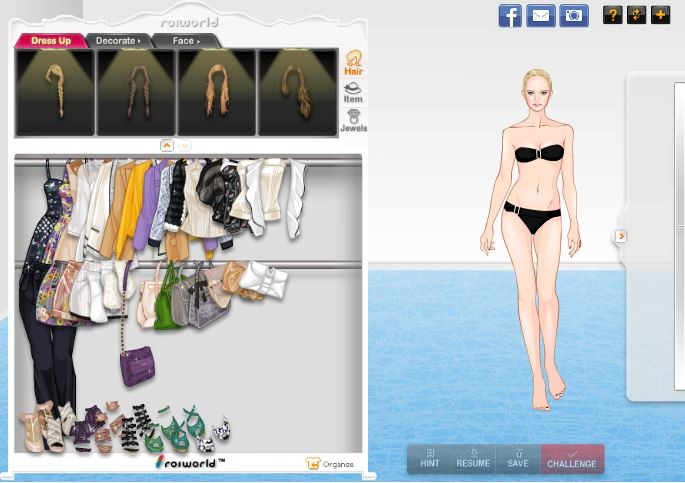Expand the side panel with the orange arrow

click(621, 236)
